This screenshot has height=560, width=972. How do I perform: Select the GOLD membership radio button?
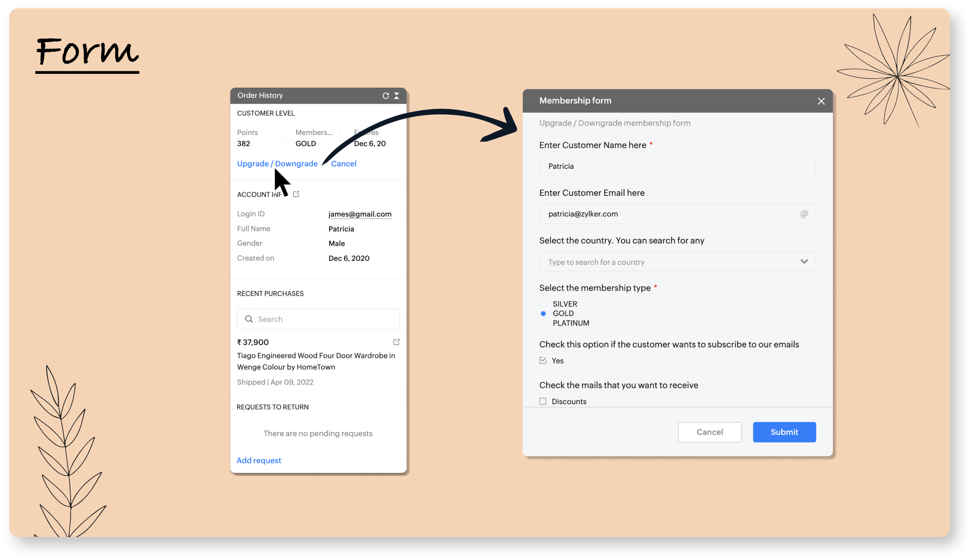pos(543,314)
